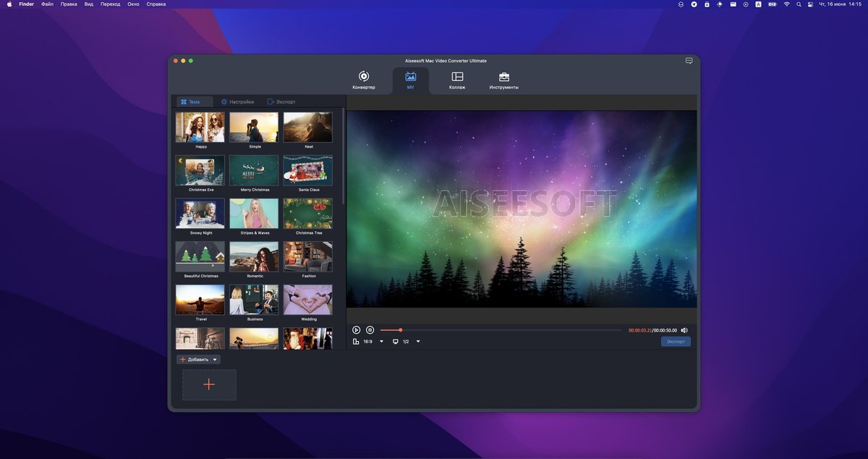This screenshot has width=868, height=459.
Task: Mute the preview audio
Action: pos(684,330)
